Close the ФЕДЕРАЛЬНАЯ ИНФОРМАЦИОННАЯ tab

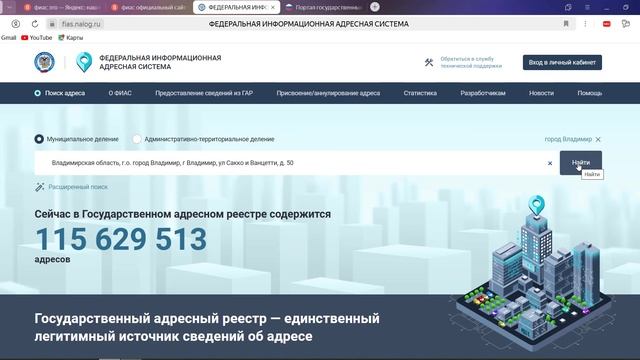coord(273,7)
